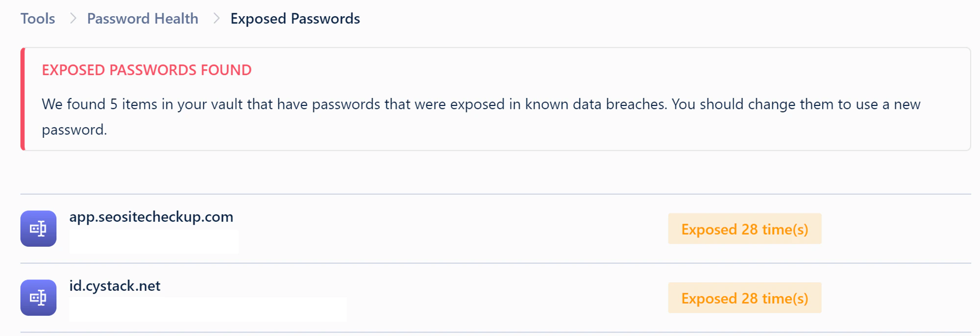Select the purple CyStack logo beside id.cystack.net
The width and height of the screenshot is (980, 336).
click(38, 298)
